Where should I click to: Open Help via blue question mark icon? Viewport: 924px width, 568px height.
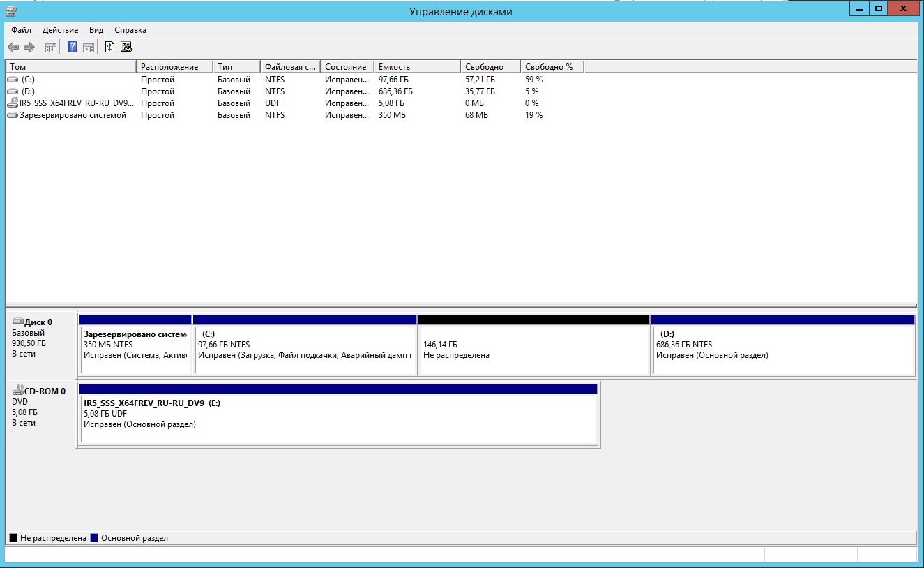coord(72,47)
